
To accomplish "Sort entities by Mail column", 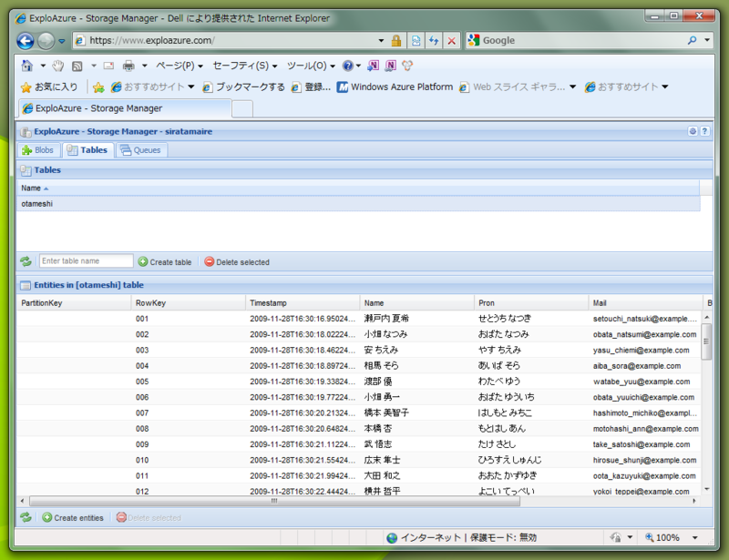I will click(x=646, y=303).
